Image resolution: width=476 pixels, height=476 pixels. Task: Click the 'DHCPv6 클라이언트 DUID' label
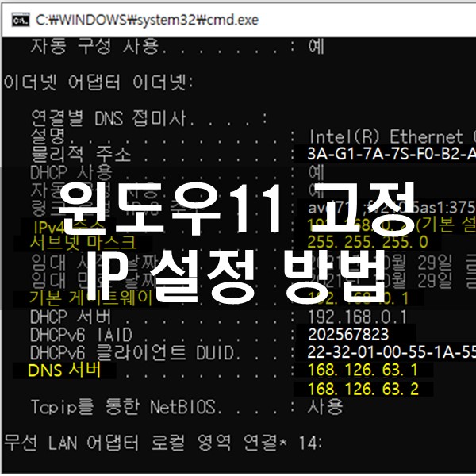click(x=132, y=353)
